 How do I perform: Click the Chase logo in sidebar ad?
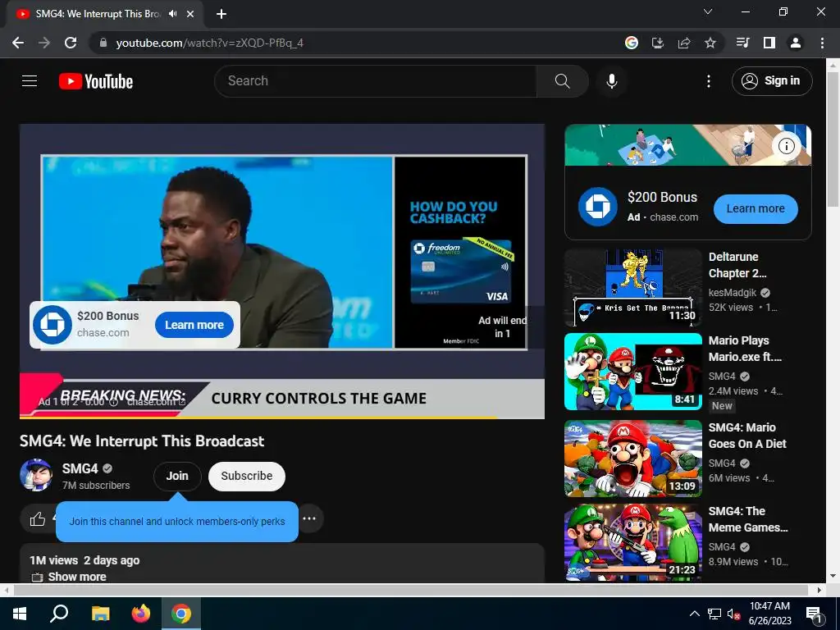coord(597,206)
